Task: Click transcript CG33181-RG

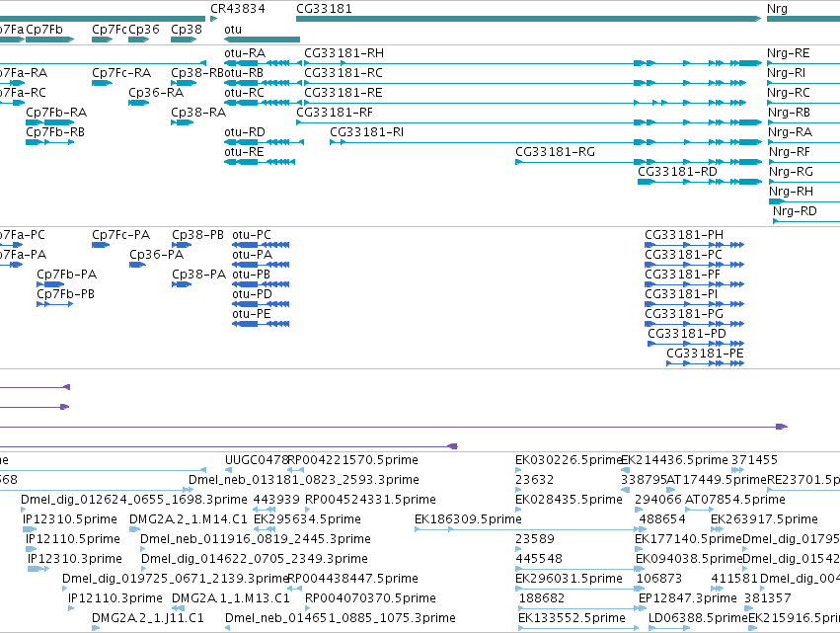Action: 639,162
